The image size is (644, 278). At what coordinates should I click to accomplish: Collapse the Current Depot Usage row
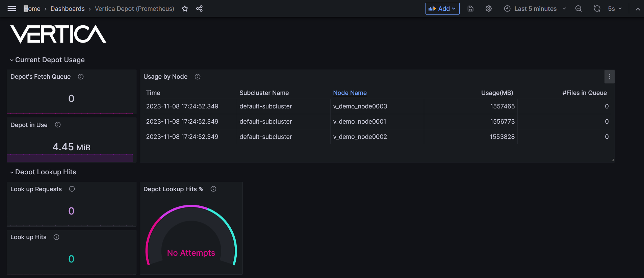tap(12, 60)
